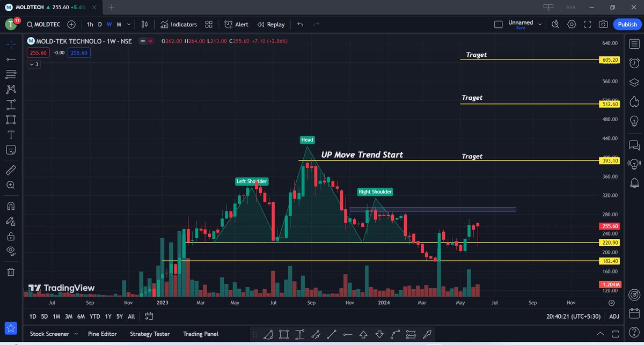The width and height of the screenshot is (644, 345).
Task: Select the ruler measure tool
Action: point(11,170)
